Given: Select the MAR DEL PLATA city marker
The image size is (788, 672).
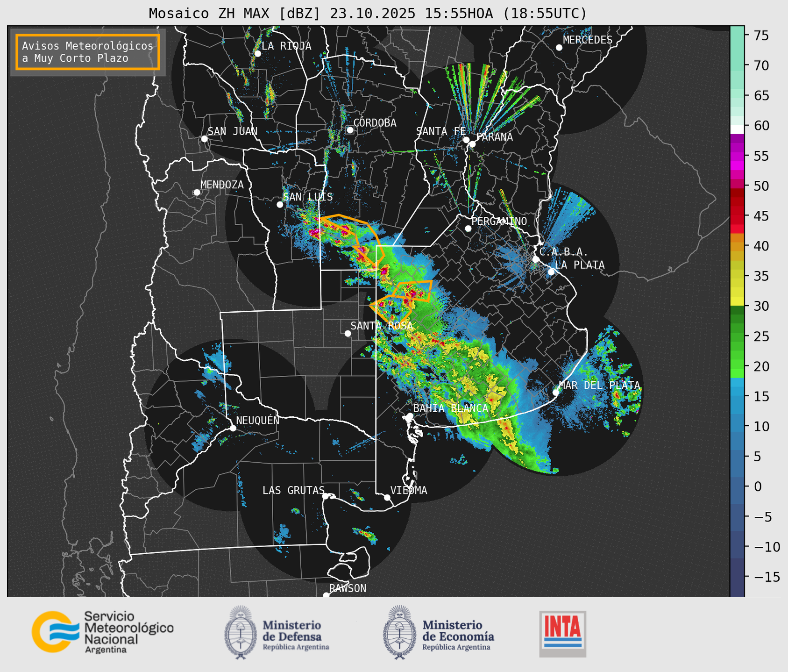Looking at the screenshot, I should point(556,393).
